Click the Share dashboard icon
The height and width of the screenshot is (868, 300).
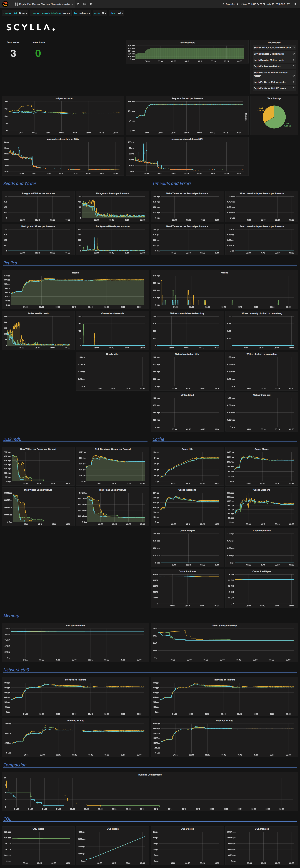pos(78,4)
